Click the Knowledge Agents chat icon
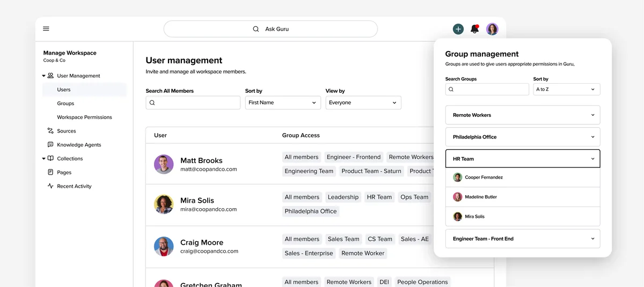The width and height of the screenshot is (644, 287). pos(50,145)
